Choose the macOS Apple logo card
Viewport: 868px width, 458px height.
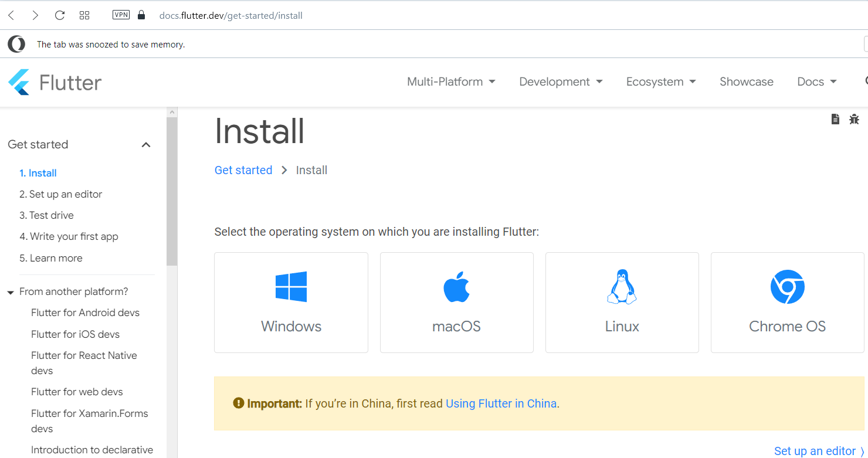coord(457,303)
